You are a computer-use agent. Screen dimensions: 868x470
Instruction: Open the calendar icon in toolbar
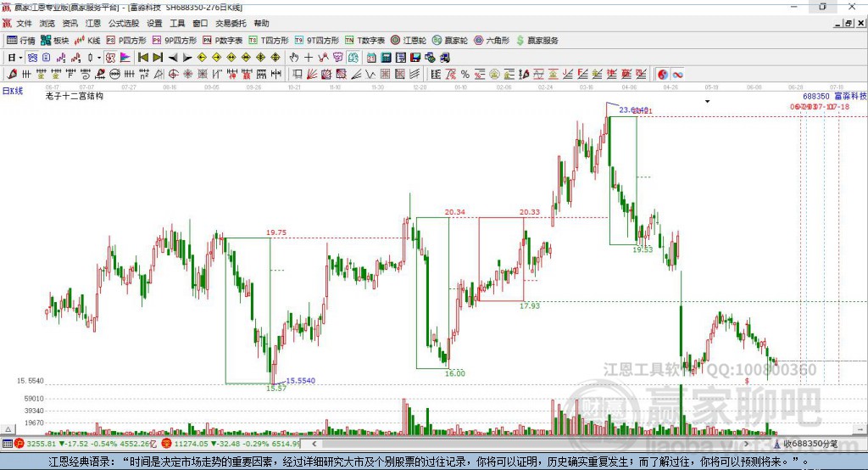click(371, 58)
